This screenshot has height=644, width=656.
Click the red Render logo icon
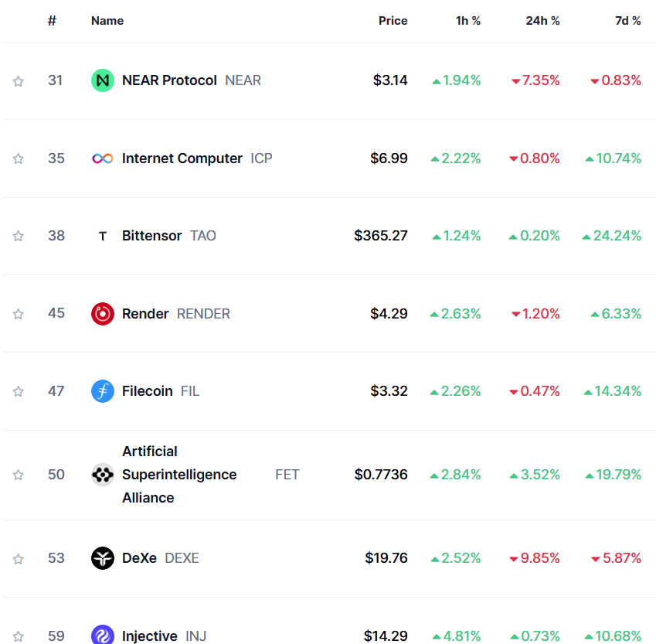point(103,314)
